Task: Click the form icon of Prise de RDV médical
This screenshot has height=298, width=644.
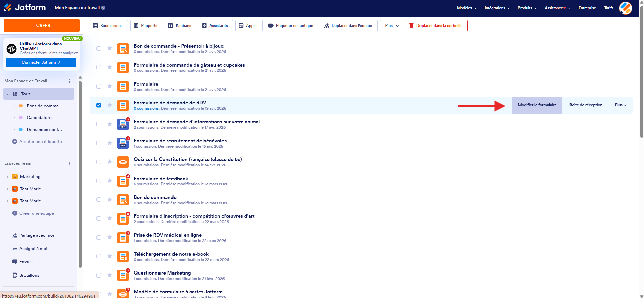Action: pyautogui.click(x=123, y=238)
